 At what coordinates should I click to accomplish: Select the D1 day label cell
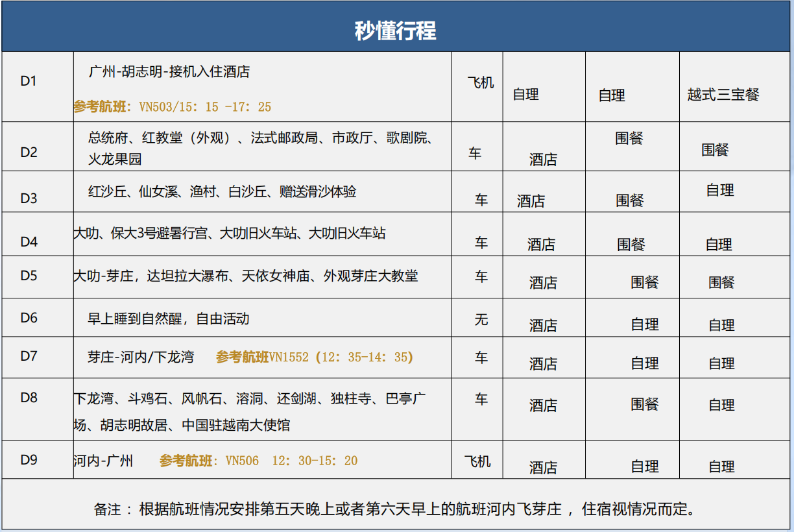29,82
